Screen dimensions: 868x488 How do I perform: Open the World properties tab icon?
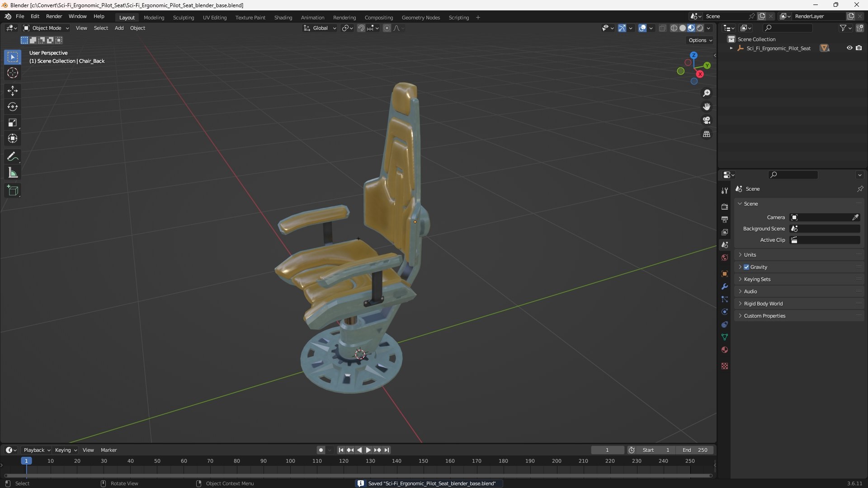click(x=725, y=258)
